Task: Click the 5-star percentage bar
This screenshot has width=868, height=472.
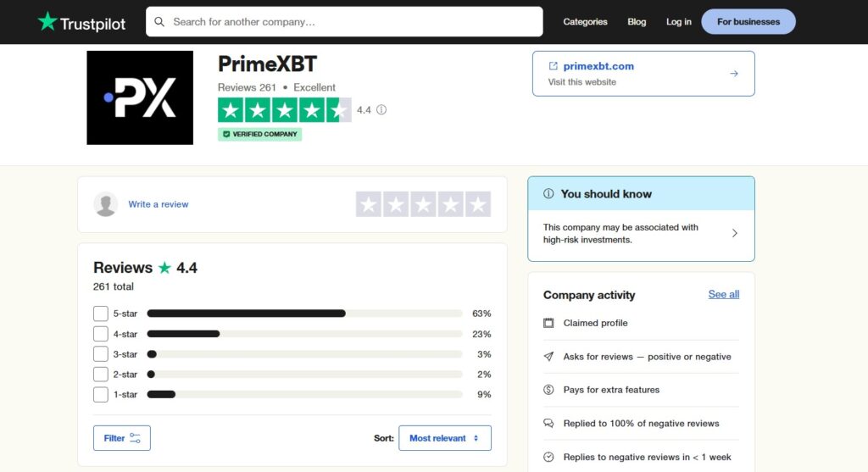Action: click(x=304, y=314)
